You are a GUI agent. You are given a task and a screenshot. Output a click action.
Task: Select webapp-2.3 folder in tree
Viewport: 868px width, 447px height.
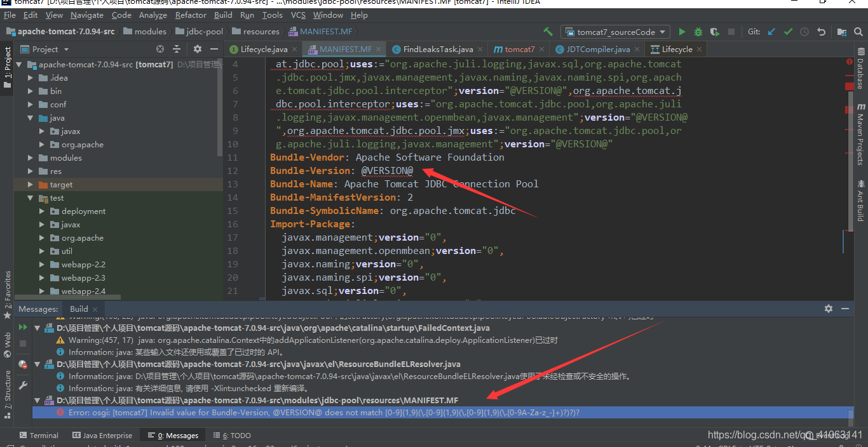click(x=83, y=278)
